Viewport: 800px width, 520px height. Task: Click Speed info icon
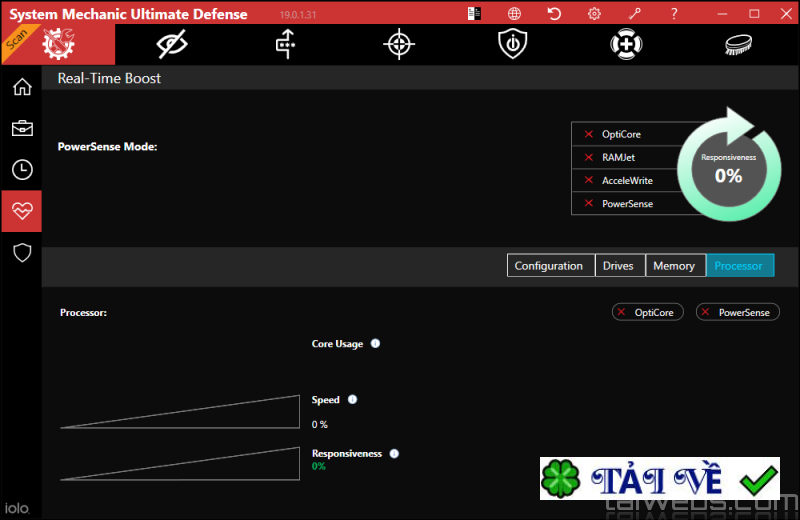353,400
